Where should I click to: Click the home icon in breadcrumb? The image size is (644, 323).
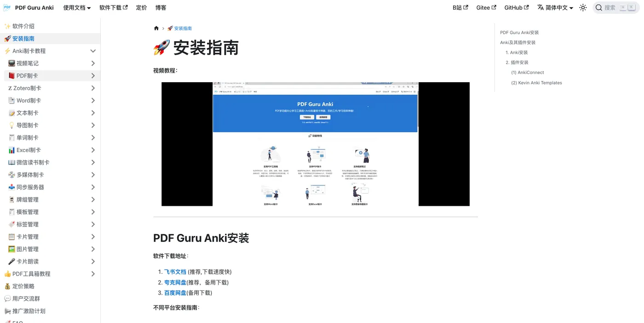click(156, 28)
